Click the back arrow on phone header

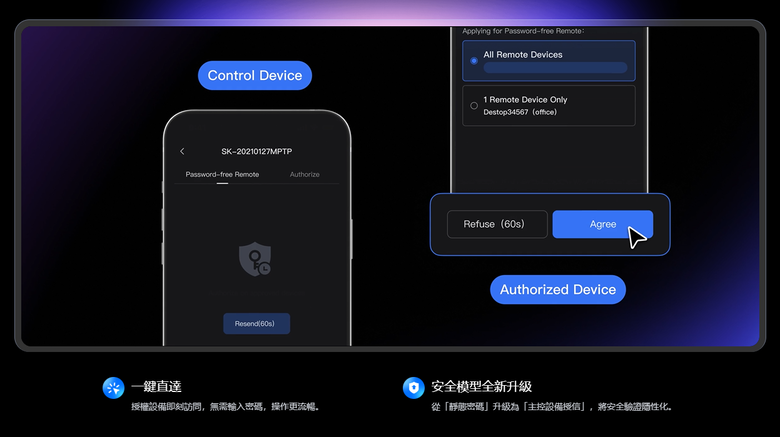click(x=182, y=151)
